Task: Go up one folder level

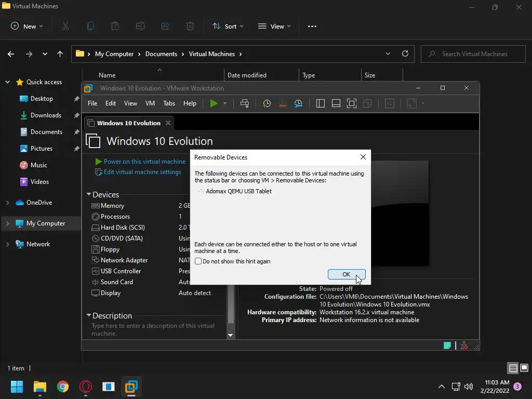Action: [x=60, y=54]
